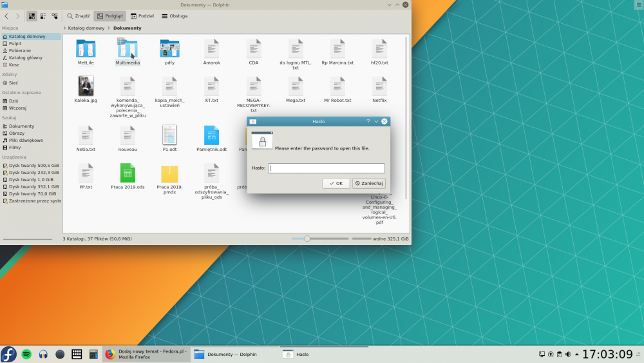Click the Hasło password input field
Viewport: 644px width, 363px height.
coord(327,168)
